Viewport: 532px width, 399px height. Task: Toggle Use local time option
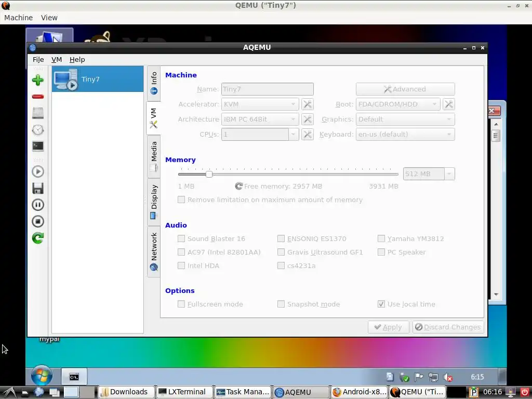(x=381, y=304)
